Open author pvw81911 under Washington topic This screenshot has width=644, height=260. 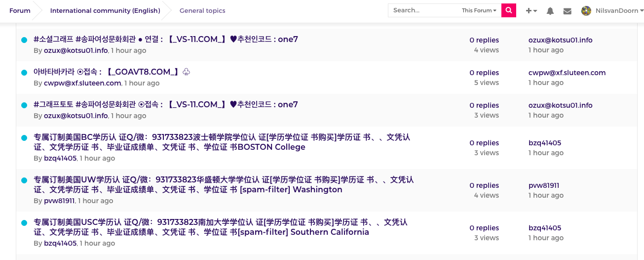(x=59, y=201)
